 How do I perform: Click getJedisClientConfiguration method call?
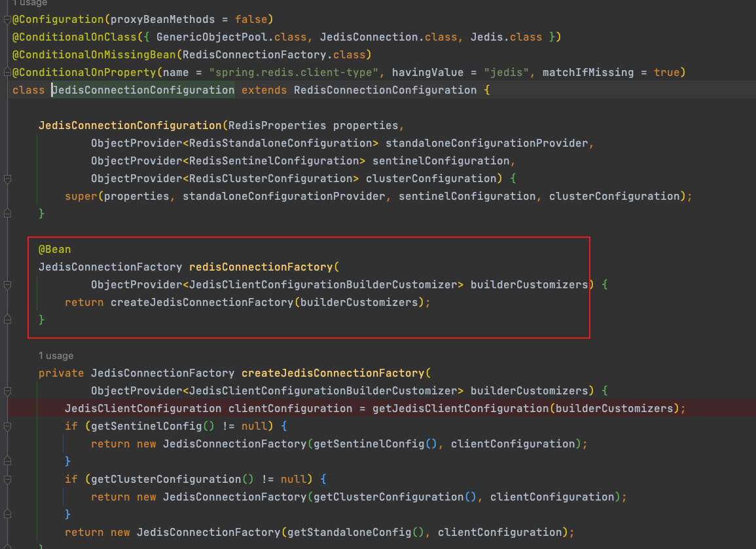(x=460, y=409)
